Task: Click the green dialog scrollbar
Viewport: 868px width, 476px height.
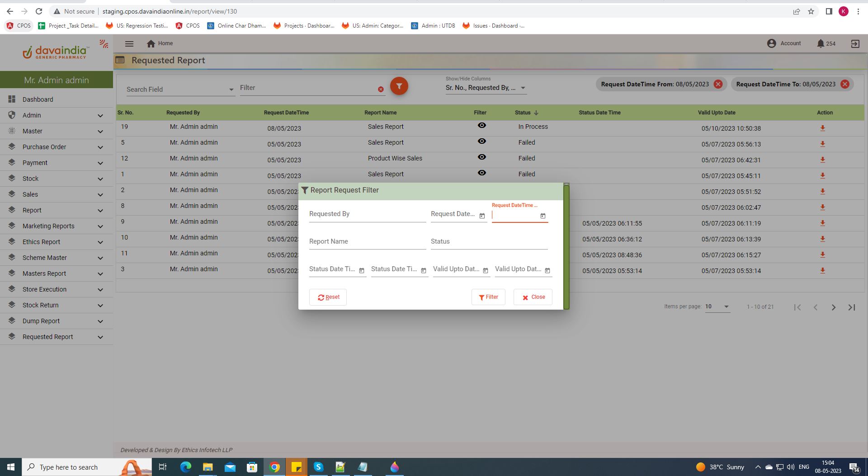Action: click(x=566, y=246)
